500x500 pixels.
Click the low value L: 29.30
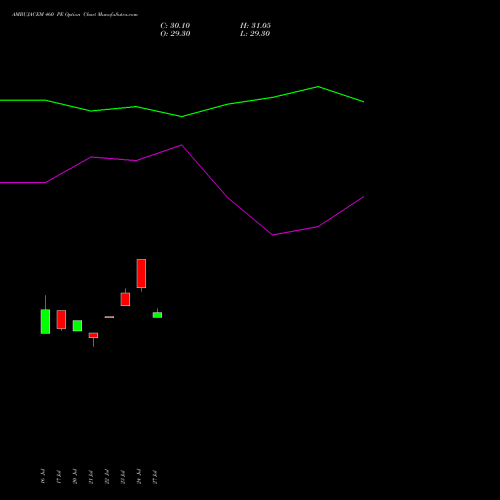tap(255, 34)
